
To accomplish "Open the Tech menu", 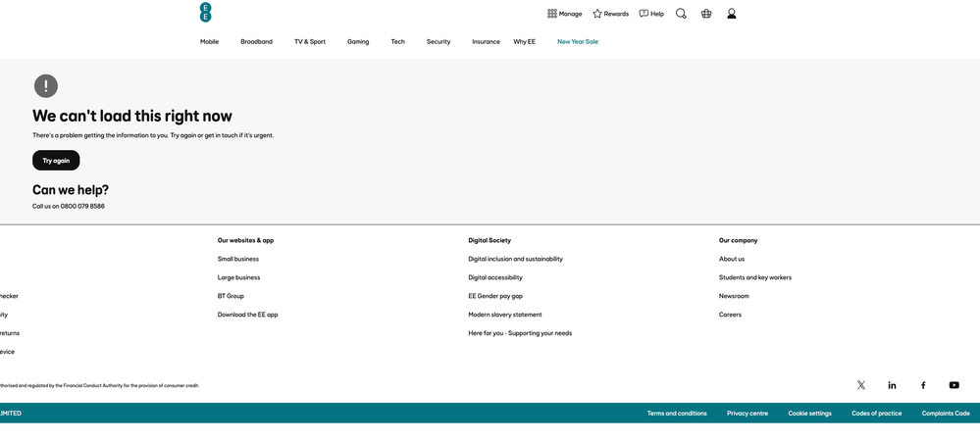I will 398,42.
